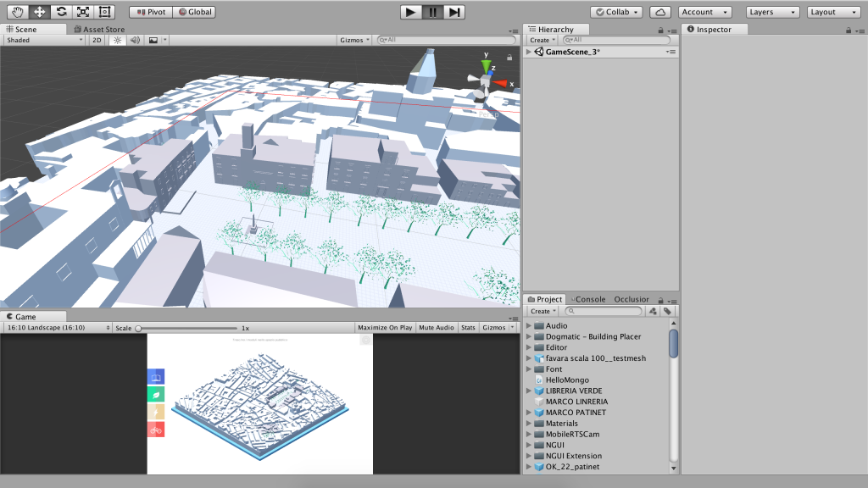Open Unity cloud services icon
Image resolution: width=868 pixels, height=488 pixels.
click(661, 12)
